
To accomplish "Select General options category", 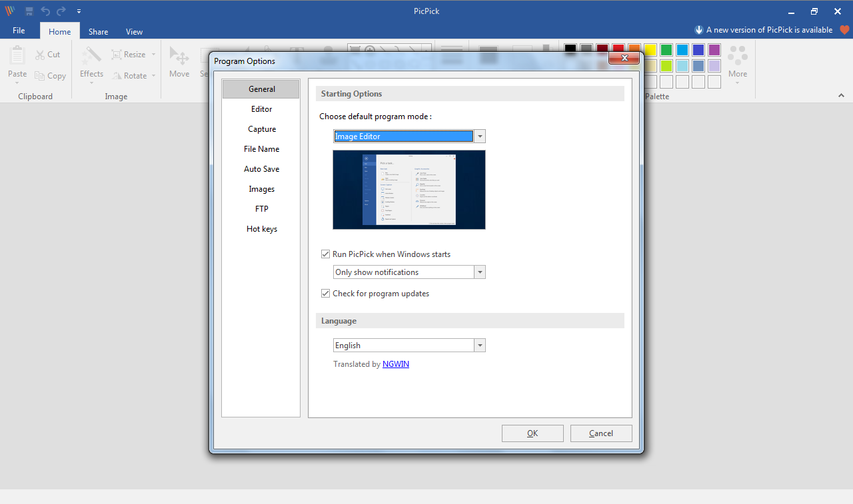I will 261,89.
